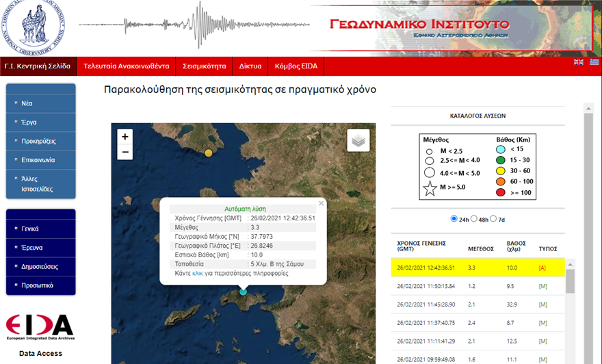Select the 24h time range
Image resolution: width=602 pixels, height=364 pixels.
pyautogui.click(x=454, y=220)
